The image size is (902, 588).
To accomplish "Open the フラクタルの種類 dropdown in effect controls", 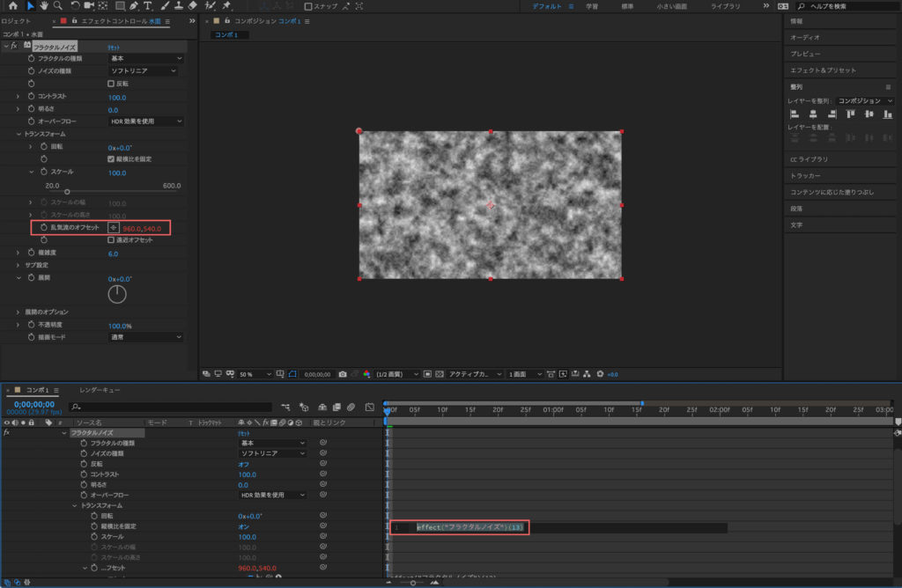I will [x=146, y=58].
